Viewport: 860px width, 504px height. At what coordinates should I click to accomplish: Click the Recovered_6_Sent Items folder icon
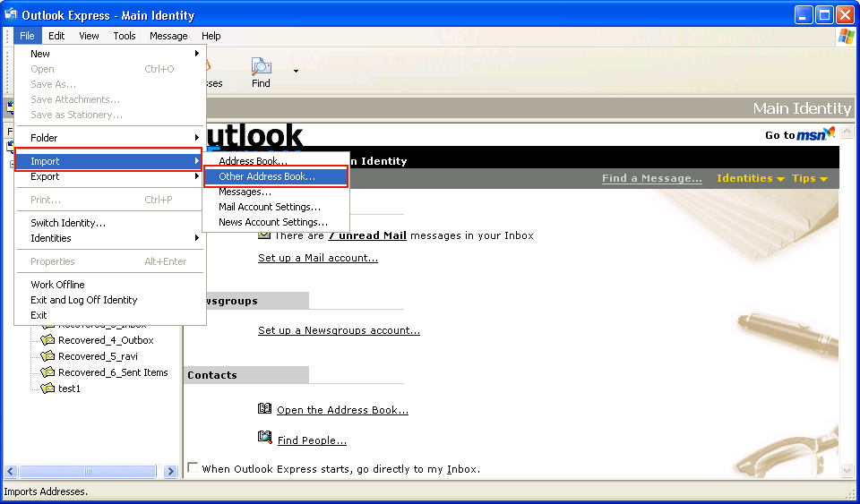point(48,372)
